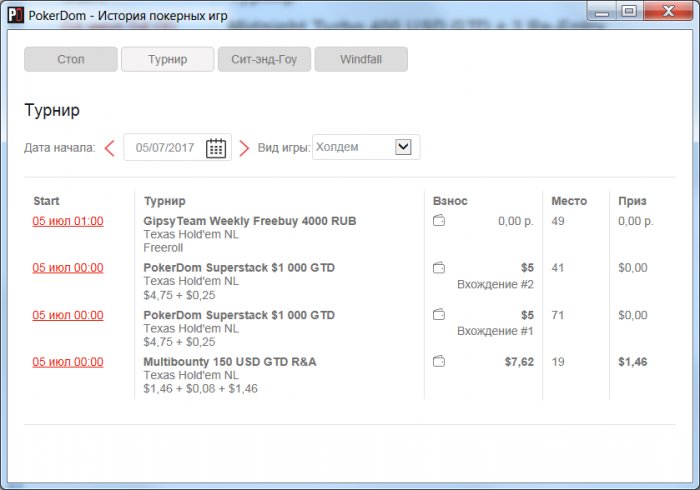
Task: Open link for Superstack entry #2 start time
Action: [68, 268]
